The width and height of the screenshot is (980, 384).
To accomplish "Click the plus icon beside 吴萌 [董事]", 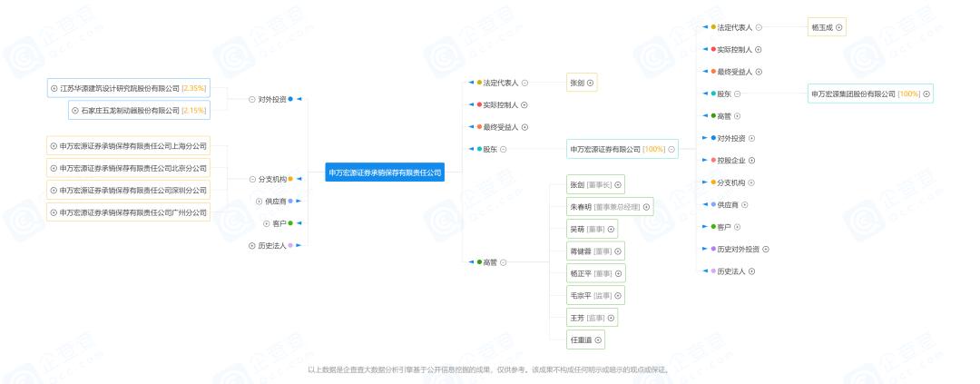I will (x=611, y=229).
